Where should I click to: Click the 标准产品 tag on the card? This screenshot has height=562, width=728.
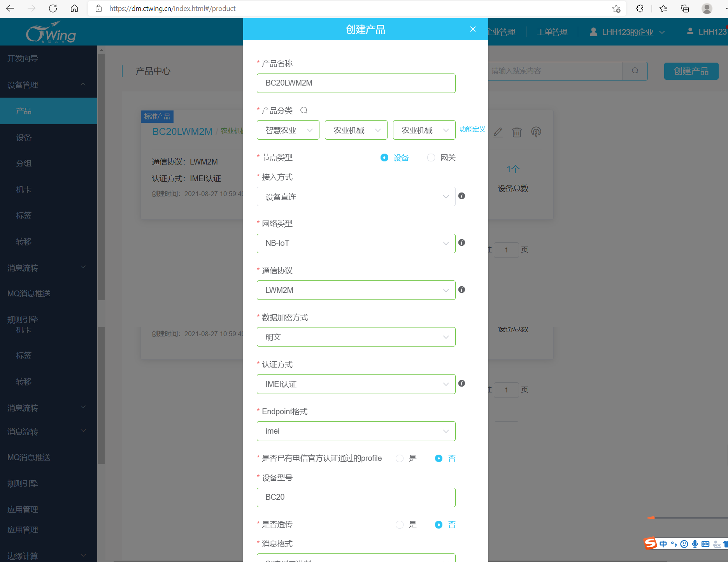(157, 116)
